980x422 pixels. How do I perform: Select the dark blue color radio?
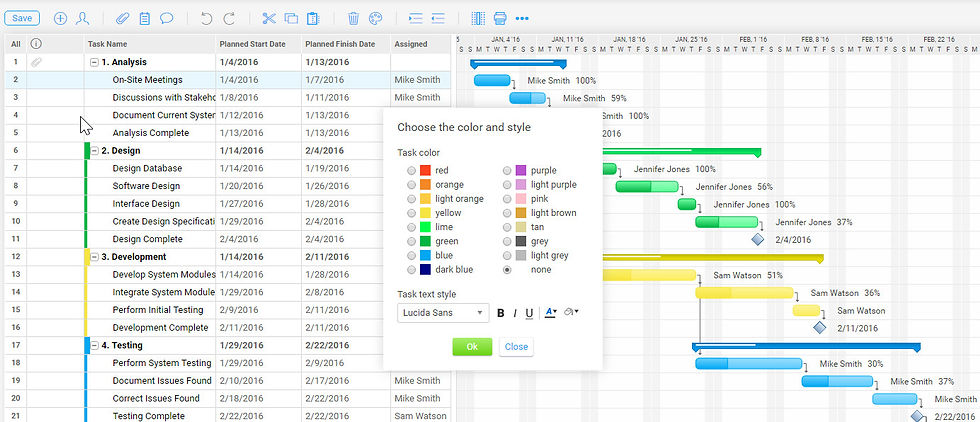coord(411,270)
